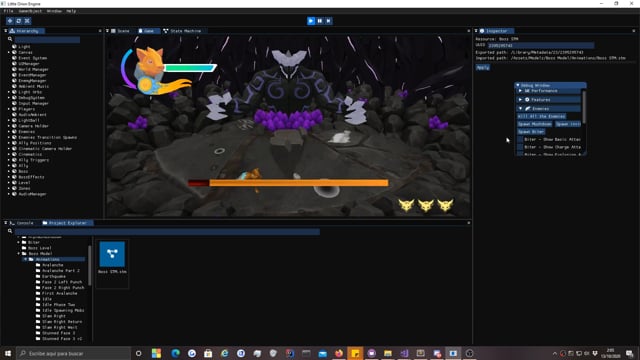Advance one frame with the step icon
Screen dimensions: 640x360
click(x=329, y=21)
